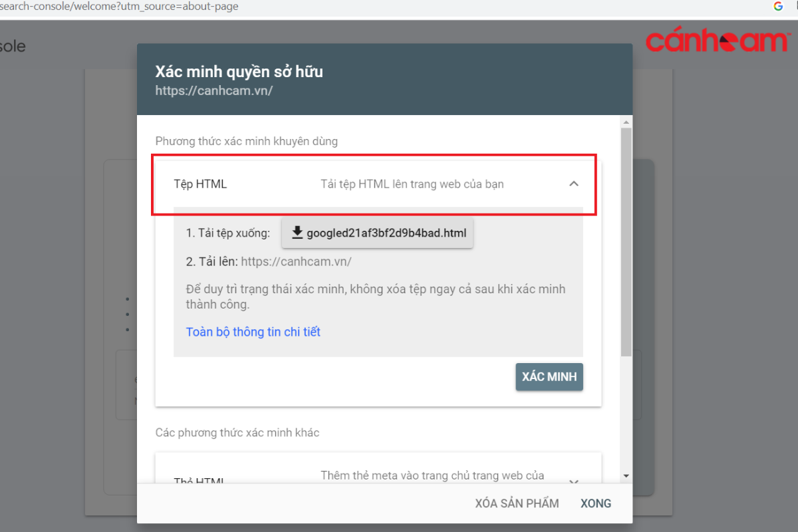798x532 pixels.
Task: Click Phương thức xác minh khuyên dùng heading
Action: pyautogui.click(x=247, y=141)
